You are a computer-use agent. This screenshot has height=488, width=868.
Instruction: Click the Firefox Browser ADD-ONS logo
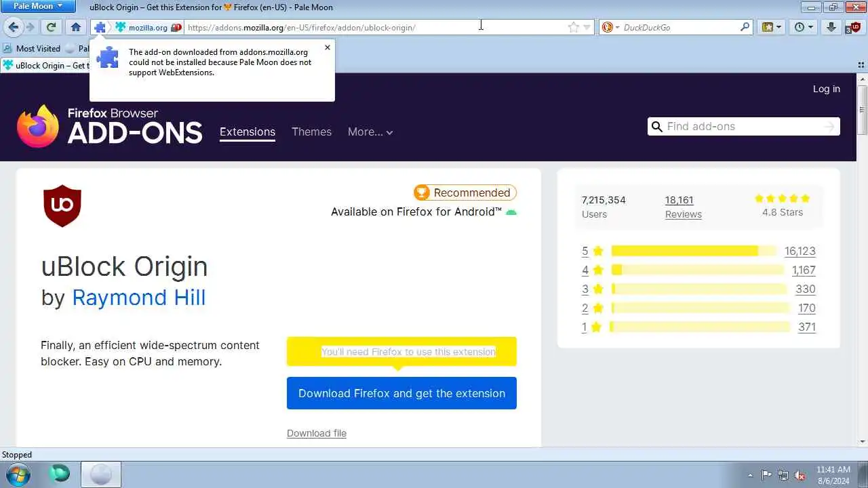tap(110, 126)
